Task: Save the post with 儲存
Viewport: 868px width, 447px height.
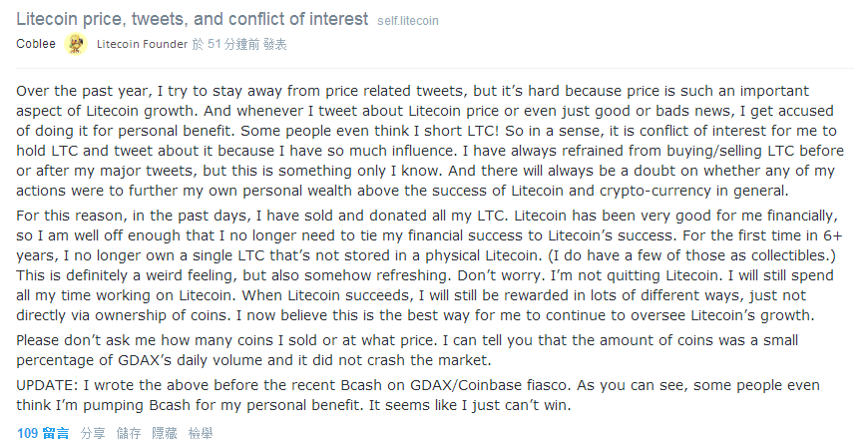Action: coord(129,433)
